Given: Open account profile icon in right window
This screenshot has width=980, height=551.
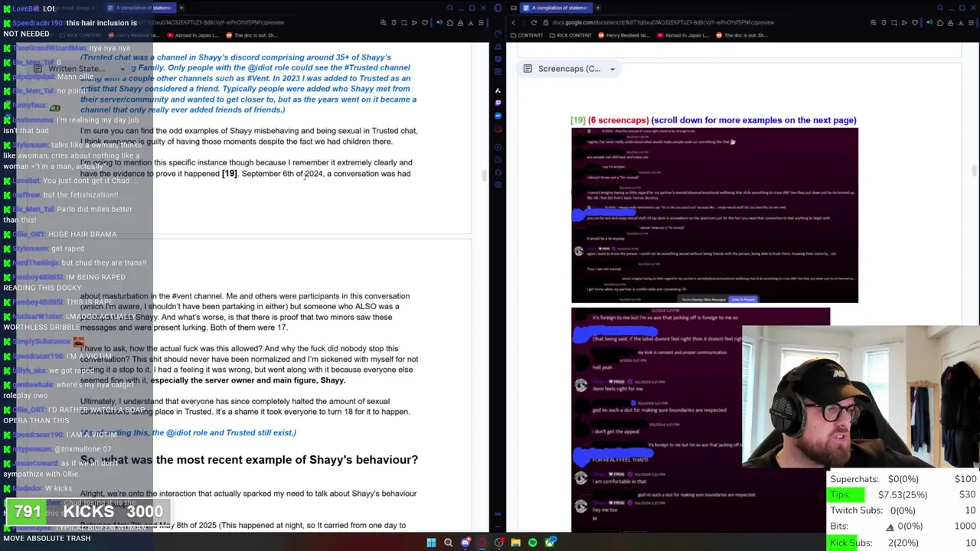Looking at the screenshot, I should pos(951,23).
